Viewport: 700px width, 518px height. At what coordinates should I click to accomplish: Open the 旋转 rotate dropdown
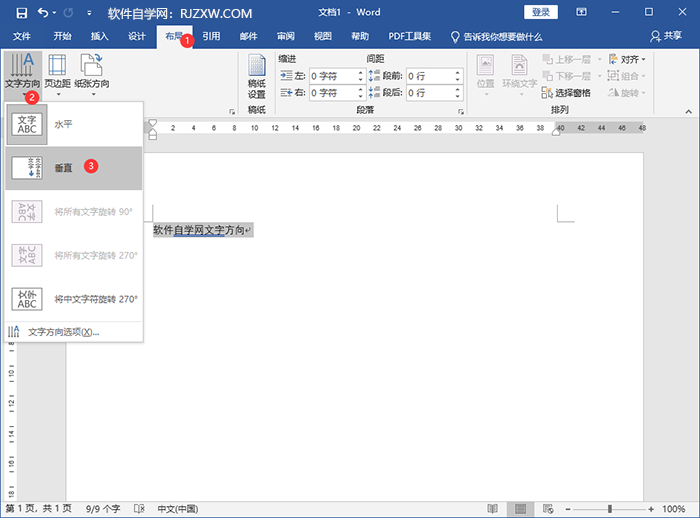[x=627, y=93]
